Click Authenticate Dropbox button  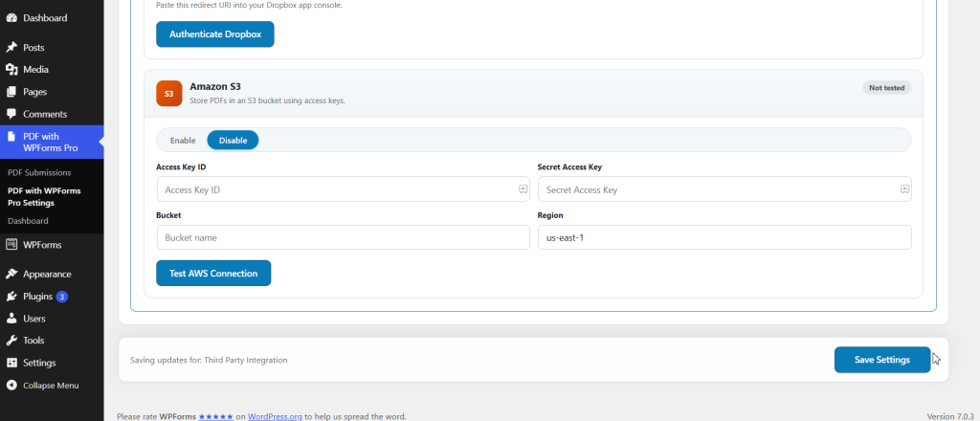click(215, 33)
